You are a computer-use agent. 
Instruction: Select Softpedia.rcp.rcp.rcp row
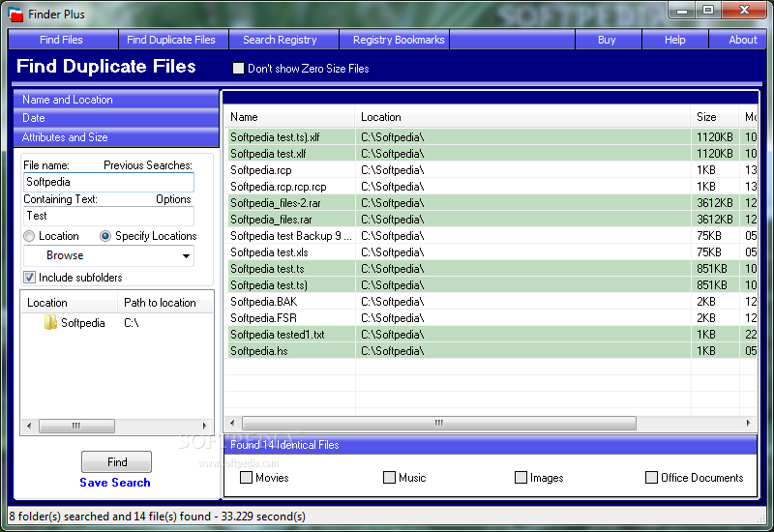point(492,187)
